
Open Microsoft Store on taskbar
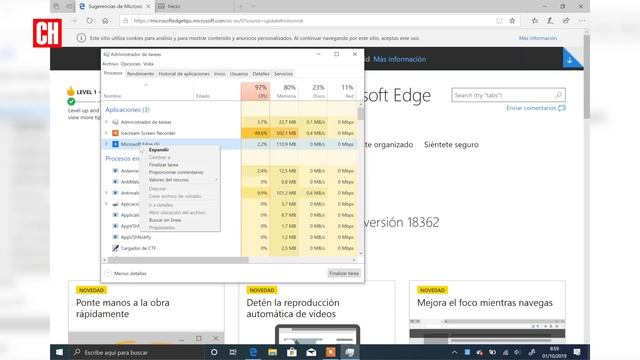(x=292, y=352)
